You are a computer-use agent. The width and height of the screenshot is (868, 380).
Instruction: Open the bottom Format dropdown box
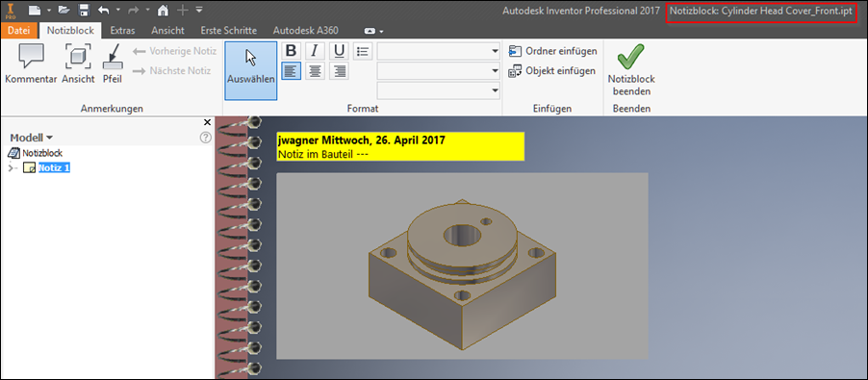click(x=439, y=90)
